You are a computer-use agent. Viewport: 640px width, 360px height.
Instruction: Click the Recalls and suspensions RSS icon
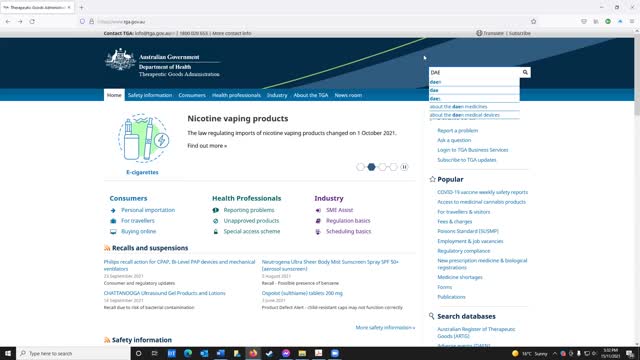(x=107, y=248)
